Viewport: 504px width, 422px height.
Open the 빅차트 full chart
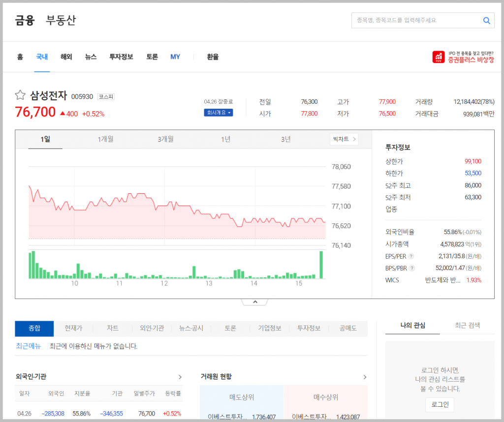click(344, 139)
